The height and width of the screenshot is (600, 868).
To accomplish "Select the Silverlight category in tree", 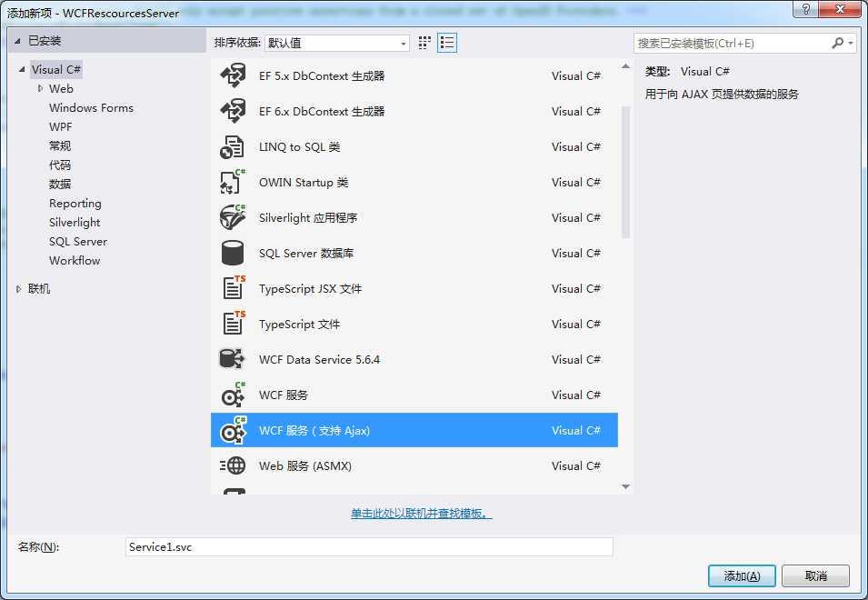I will coord(75,223).
